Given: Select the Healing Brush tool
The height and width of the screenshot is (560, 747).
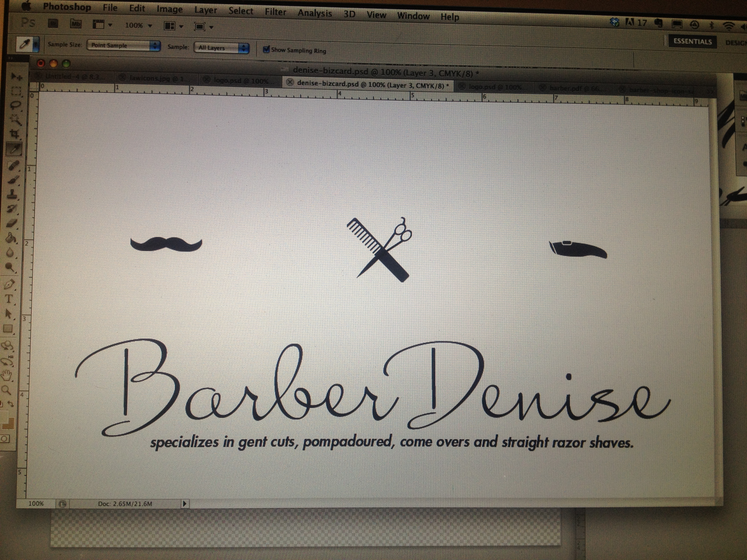Looking at the screenshot, I should tap(14, 165).
